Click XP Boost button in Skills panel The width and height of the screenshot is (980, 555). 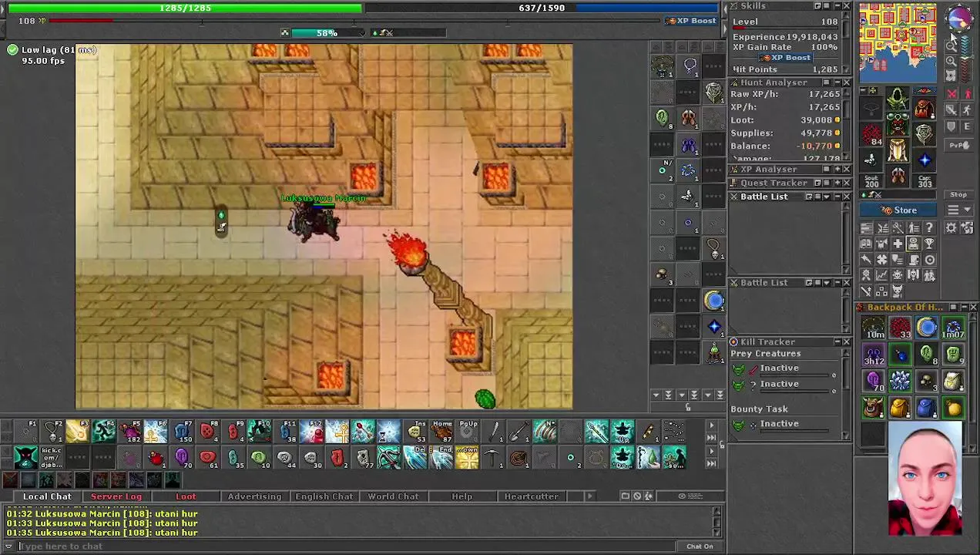point(785,58)
